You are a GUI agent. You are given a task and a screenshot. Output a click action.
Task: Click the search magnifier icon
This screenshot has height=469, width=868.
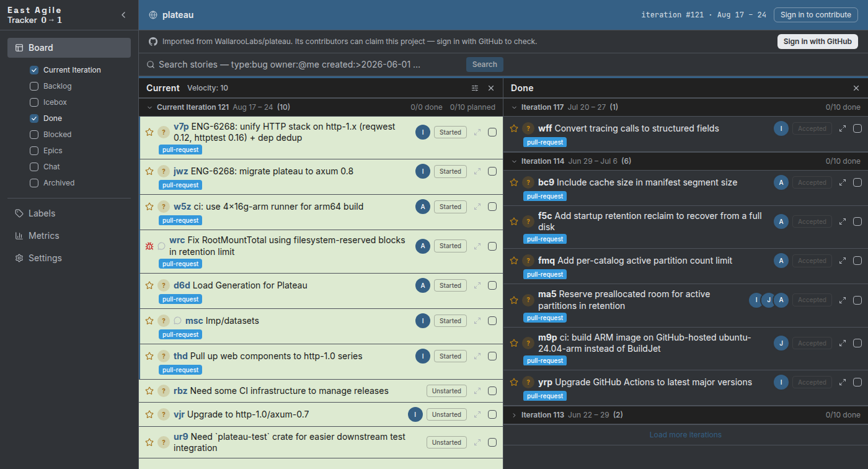pos(151,65)
